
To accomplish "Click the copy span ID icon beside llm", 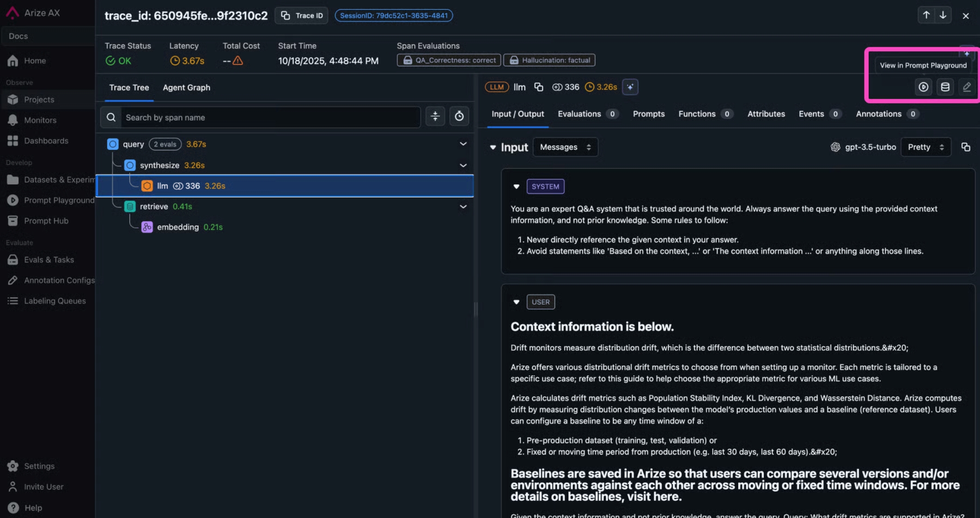I will [538, 87].
